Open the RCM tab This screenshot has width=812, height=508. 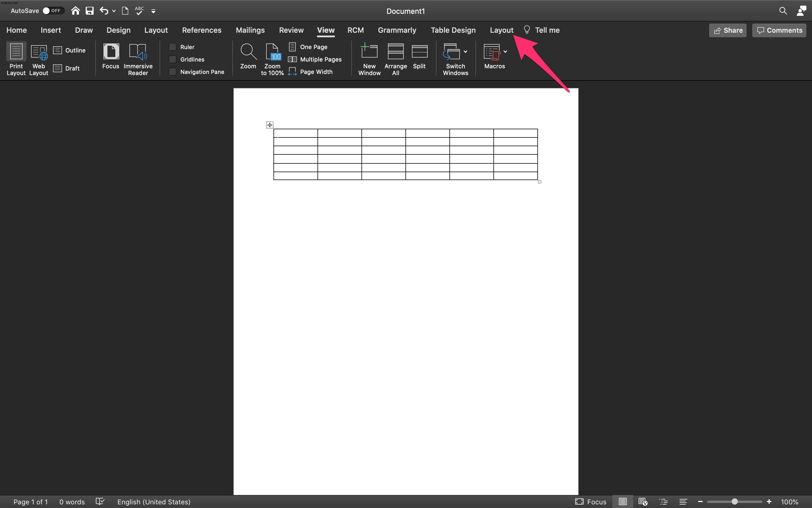[356, 30]
